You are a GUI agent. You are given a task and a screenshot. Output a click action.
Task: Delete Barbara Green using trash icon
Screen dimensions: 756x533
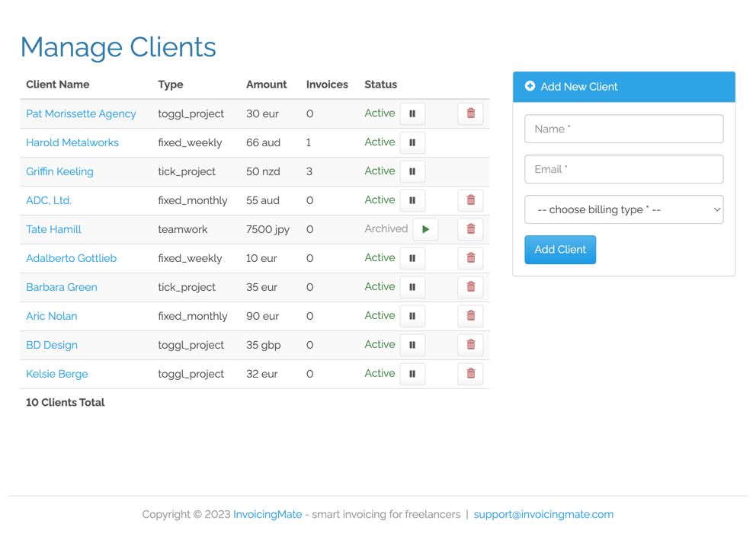coord(470,287)
